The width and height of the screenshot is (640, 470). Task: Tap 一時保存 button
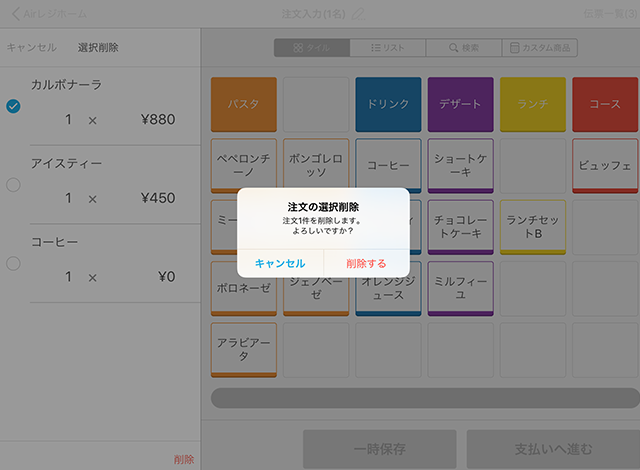click(380, 449)
